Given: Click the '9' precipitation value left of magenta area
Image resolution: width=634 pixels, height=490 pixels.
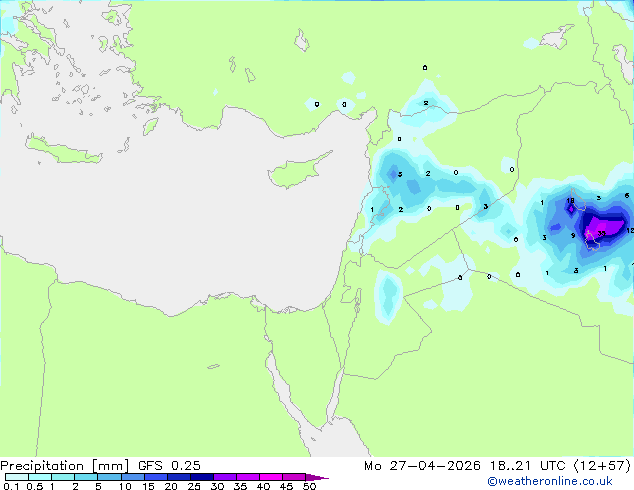Looking at the screenshot, I should [573, 235].
